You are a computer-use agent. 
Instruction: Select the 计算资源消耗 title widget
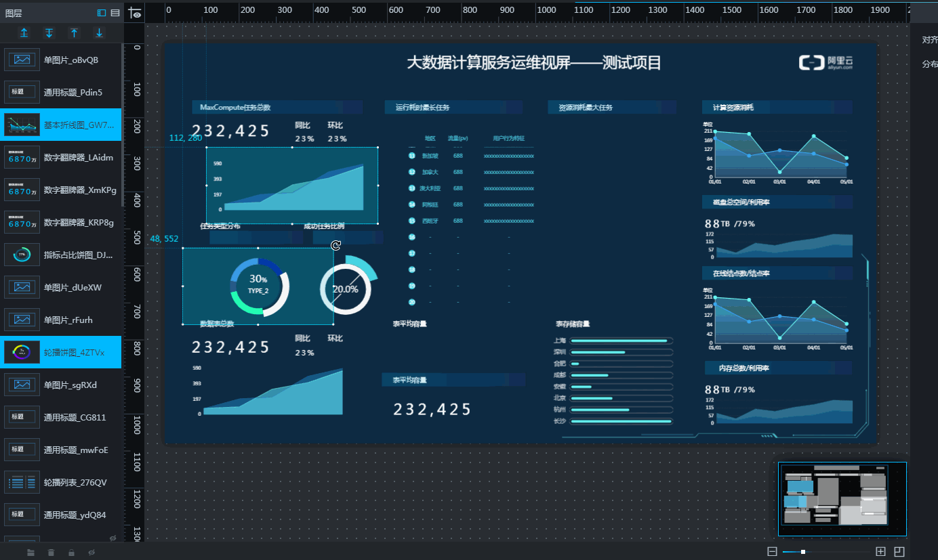[777, 107]
